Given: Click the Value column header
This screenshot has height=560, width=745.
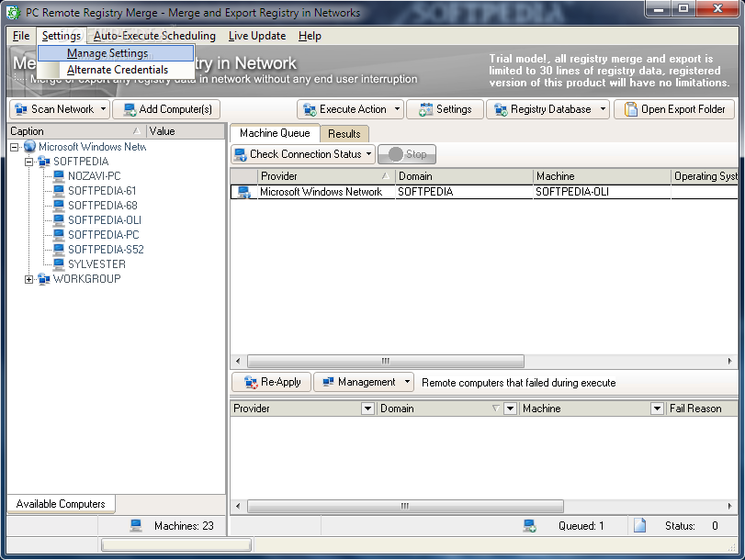Looking at the screenshot, I should point(186,131).
